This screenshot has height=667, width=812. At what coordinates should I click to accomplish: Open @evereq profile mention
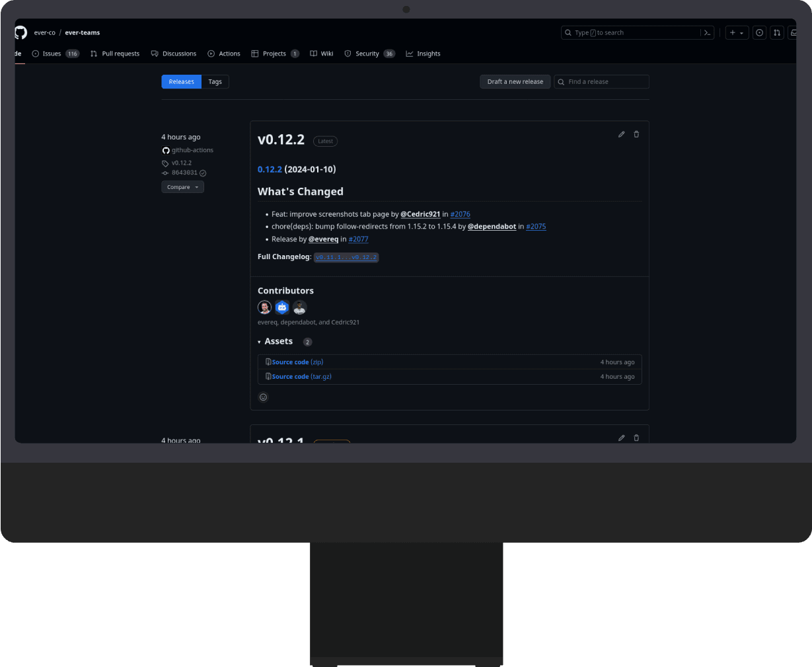pos(323,239)
